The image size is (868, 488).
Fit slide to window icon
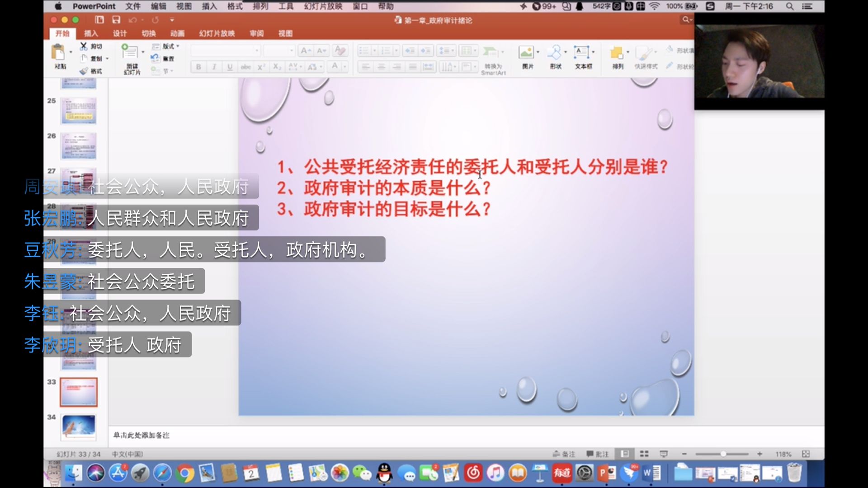(x=806, y=454)
